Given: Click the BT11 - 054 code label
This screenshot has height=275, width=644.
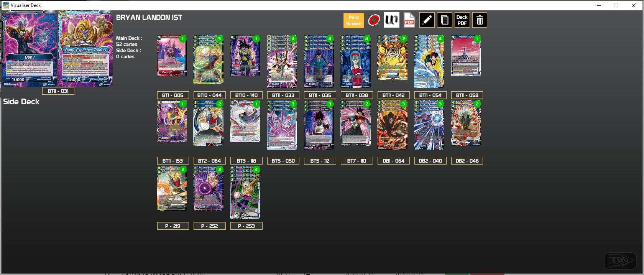Looking at the screenshot, I should tap(430, 95).
